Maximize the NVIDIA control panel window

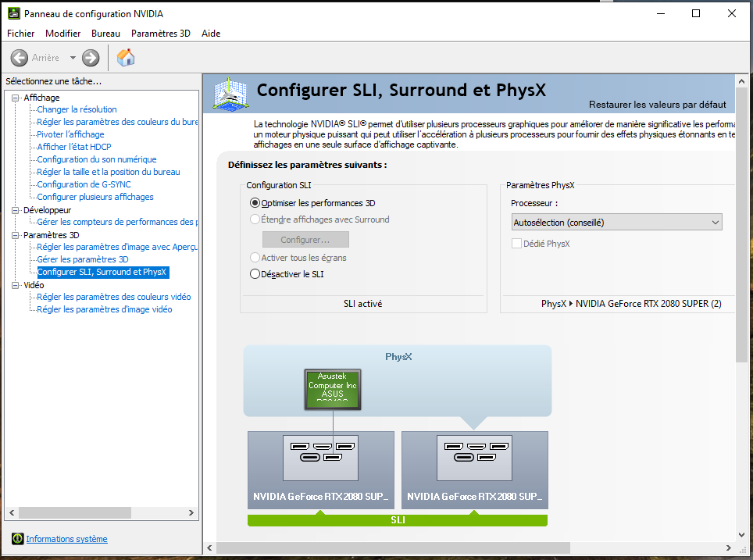click(x=696, y=13)
